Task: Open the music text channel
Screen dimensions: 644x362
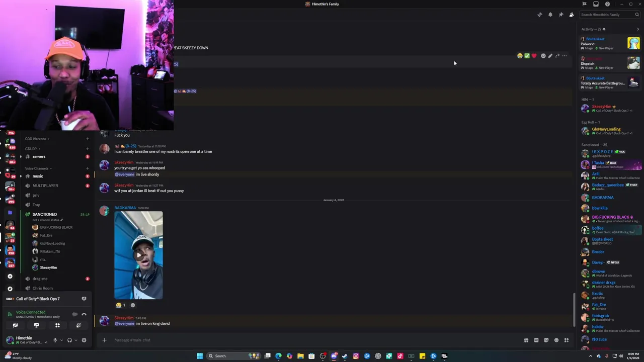Action: [56, 176]
